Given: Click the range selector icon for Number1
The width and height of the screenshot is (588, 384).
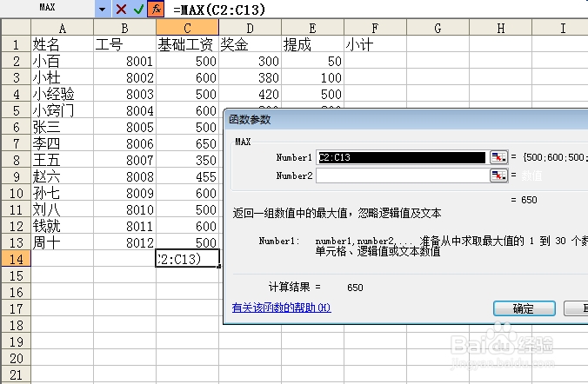Looking at the screenshot, I should pos(498,157).
